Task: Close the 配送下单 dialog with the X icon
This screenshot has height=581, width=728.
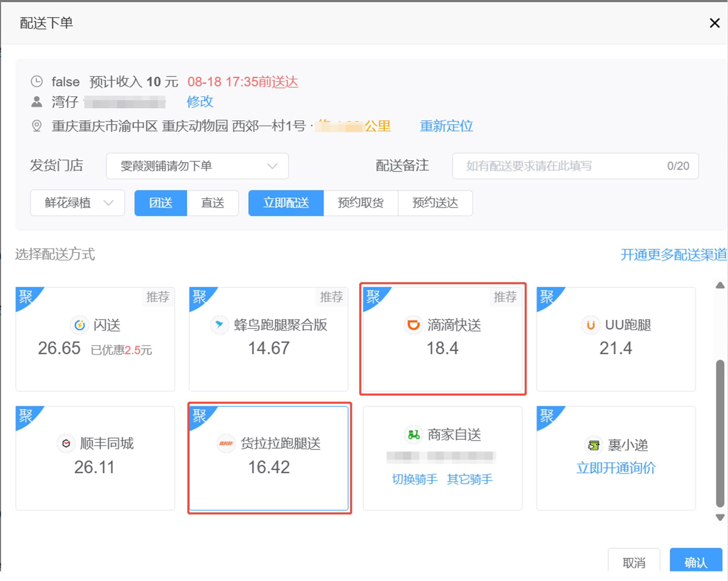Action: pyautogui.click(x=714, y=23)
